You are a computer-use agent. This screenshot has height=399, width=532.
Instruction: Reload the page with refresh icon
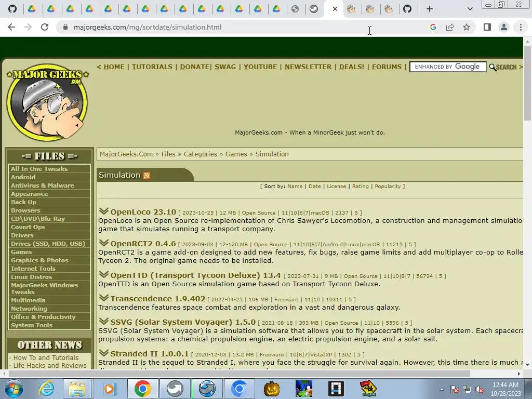click(45, 27)
